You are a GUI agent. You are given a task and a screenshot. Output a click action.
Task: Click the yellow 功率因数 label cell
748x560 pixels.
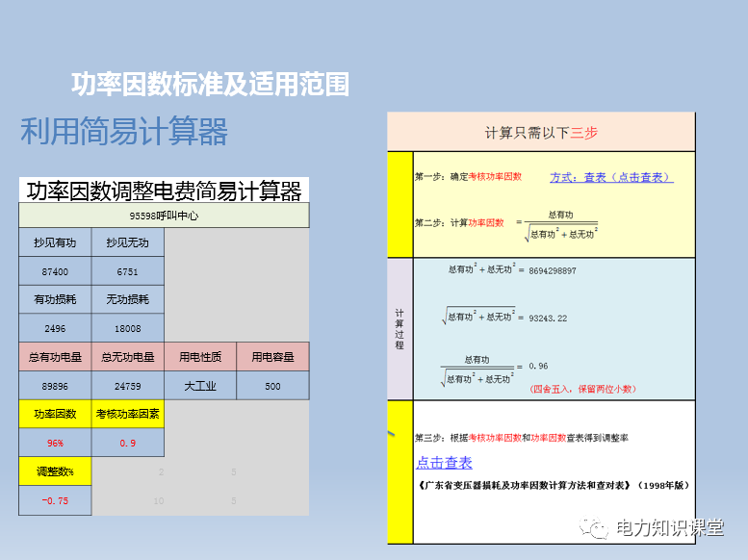(x=55, y=414)
